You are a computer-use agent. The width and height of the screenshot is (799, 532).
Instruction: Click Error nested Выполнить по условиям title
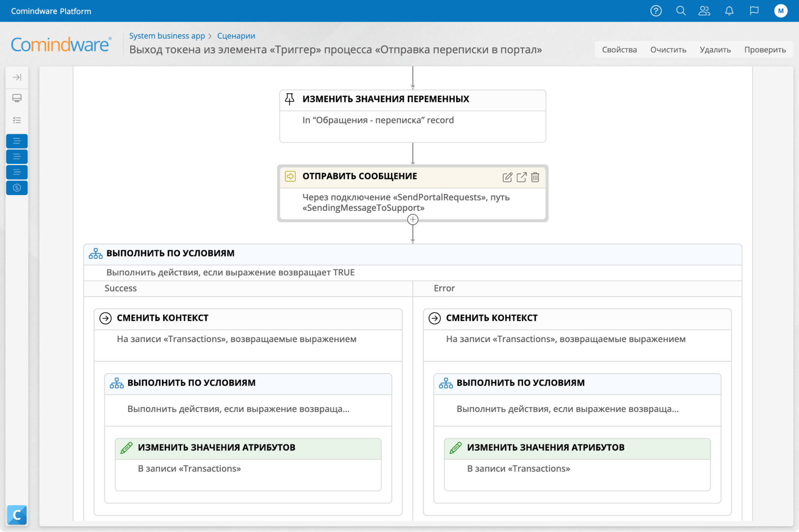pyautogui.click(x=520, y=383)
